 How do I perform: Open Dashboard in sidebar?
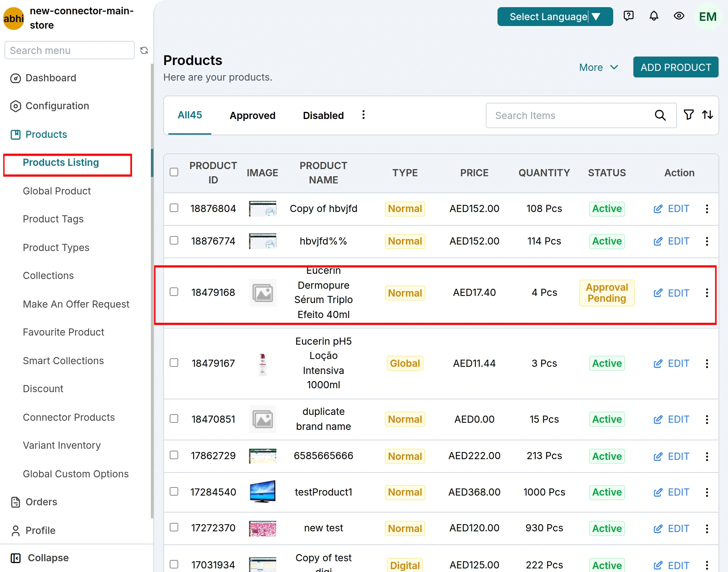(43, 78)
